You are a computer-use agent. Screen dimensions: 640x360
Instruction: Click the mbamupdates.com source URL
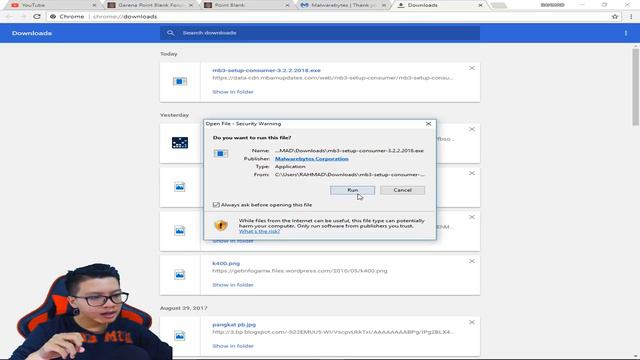(x=332, y=78)
